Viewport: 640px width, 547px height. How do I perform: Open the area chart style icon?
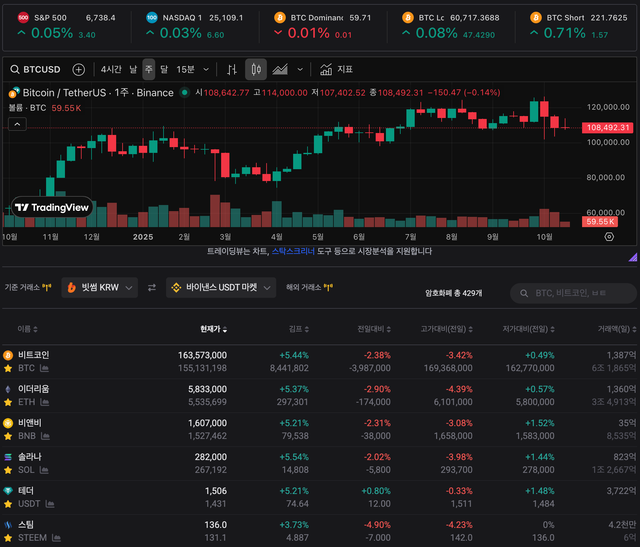coord(282,70)
